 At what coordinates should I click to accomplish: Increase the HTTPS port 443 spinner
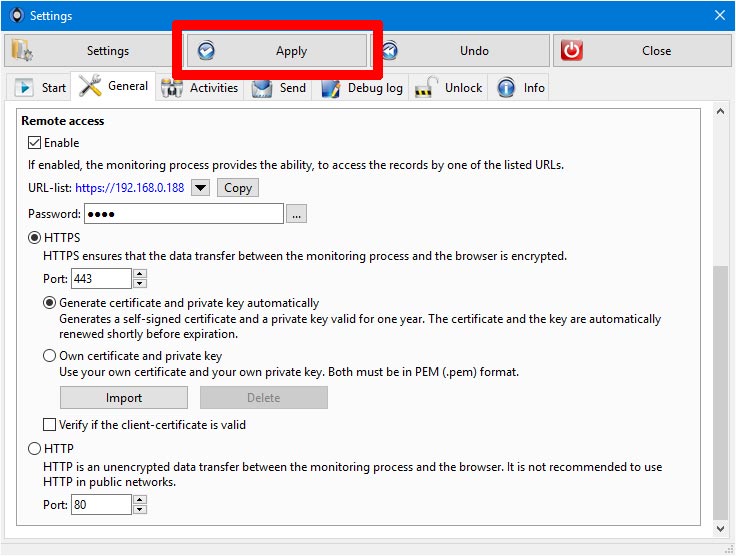140,274
